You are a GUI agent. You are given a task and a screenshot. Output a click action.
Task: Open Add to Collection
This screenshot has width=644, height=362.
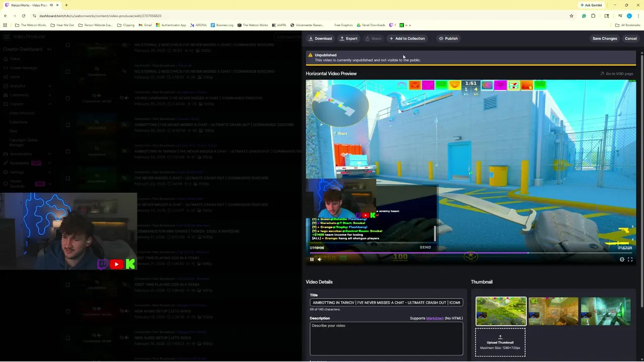(x=407, y=38)
